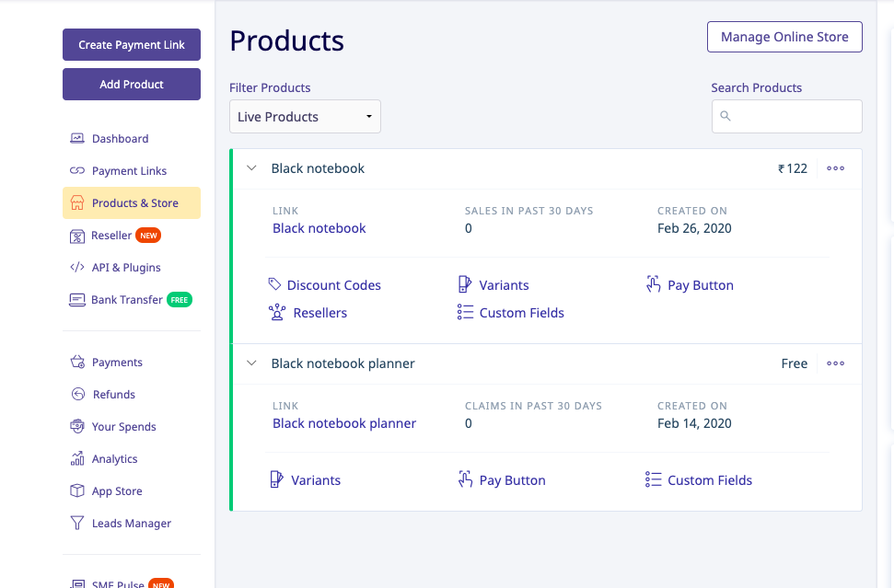Click the Custom Fields list icon for Black notebook planner
Viewport: 894px width, 588px height.
654,480
